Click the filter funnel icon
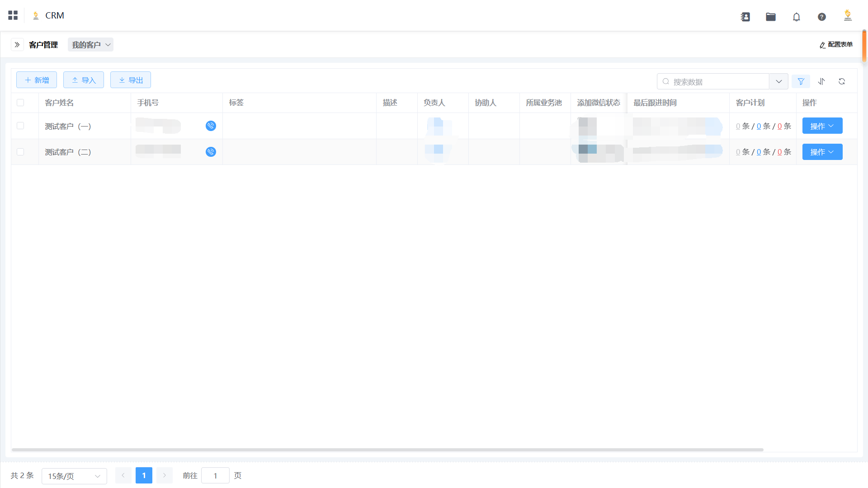The width and height of the screenshot is (868, 488). pos(801,81)
